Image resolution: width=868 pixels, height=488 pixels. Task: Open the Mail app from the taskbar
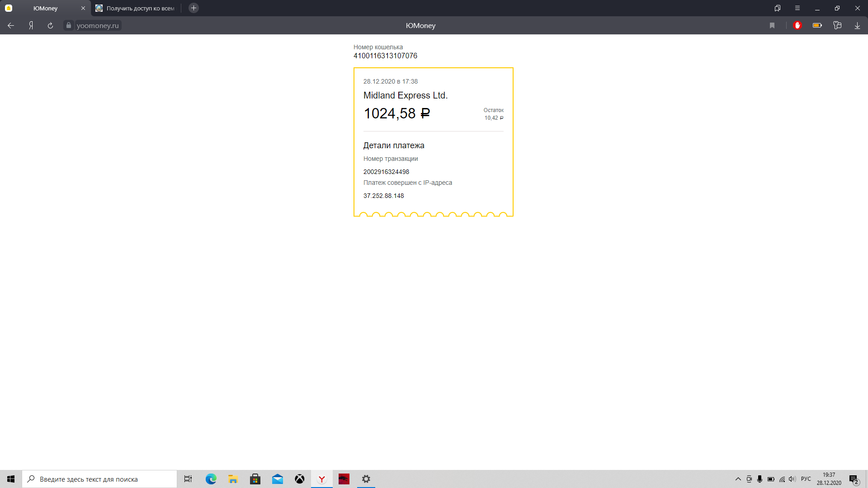(277, 479)
